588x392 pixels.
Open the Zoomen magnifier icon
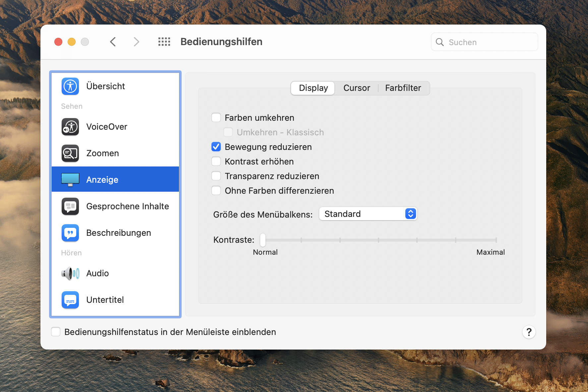coord(70,153)
